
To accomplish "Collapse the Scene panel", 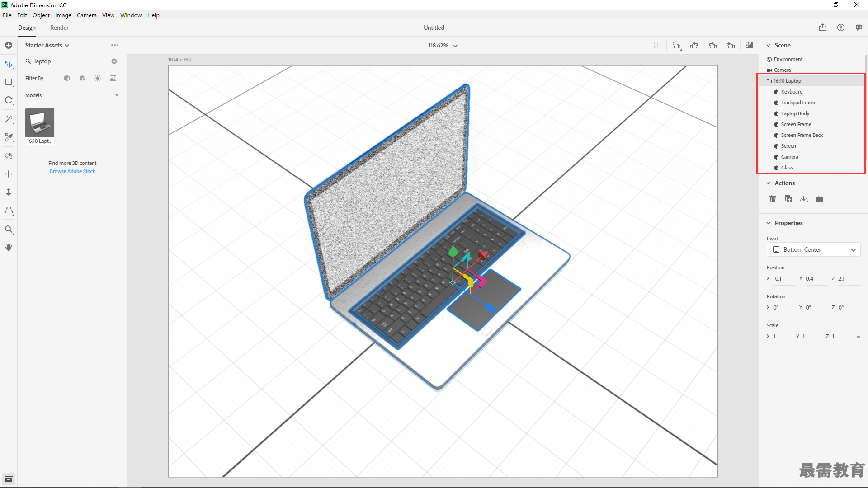I will click(768, 45).
